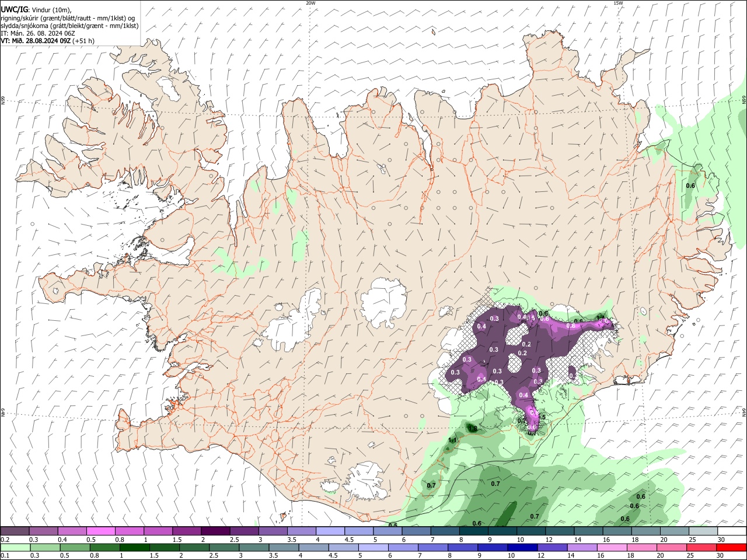Click the dark mauve 0.2 swatch, top legend row

15,531
